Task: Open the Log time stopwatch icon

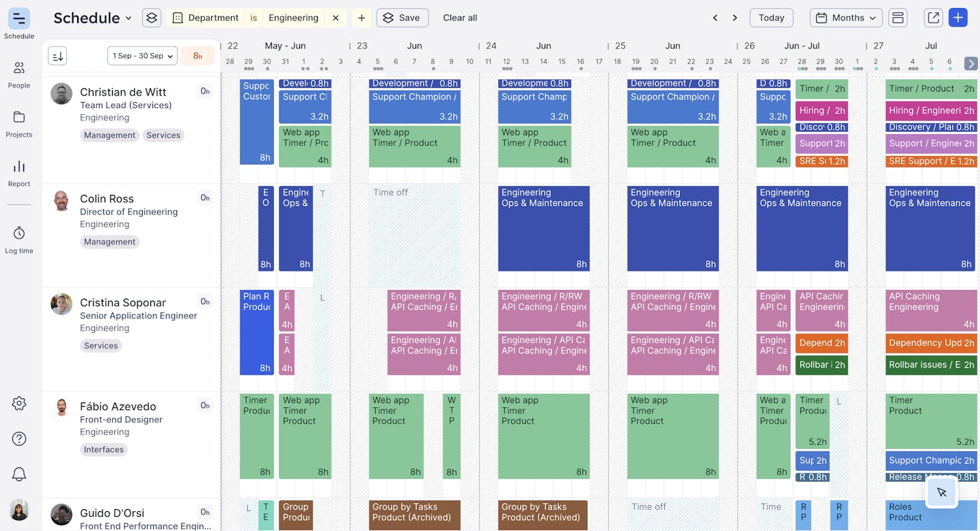Action: tap(19, 239)
